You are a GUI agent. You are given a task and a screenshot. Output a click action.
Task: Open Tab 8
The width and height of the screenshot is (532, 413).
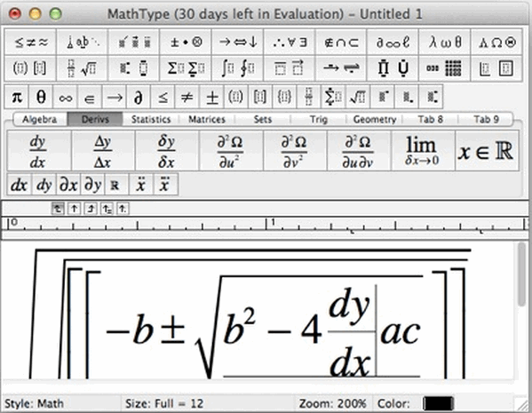pyautogui.click(x=430, y=119)
